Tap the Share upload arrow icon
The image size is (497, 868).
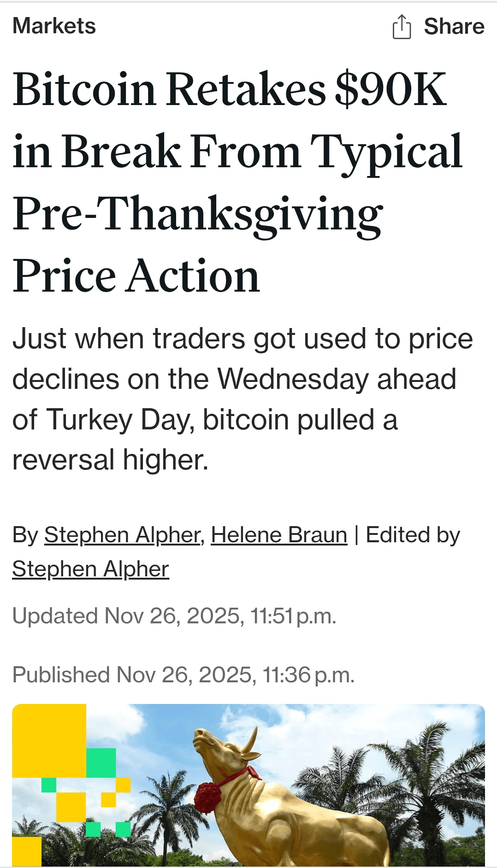click(x=402, y=27)
